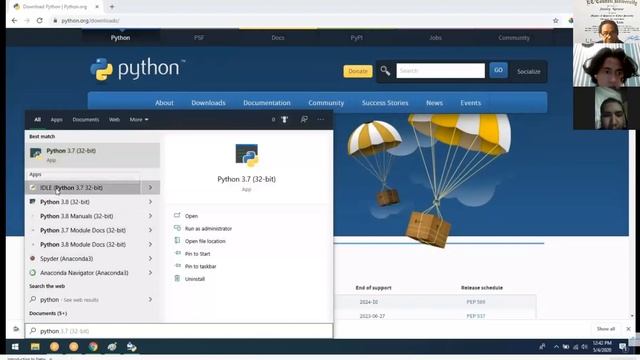Click the python See web results entry
Viewport: 640px width, 360px height.
(x=83, y=300)
